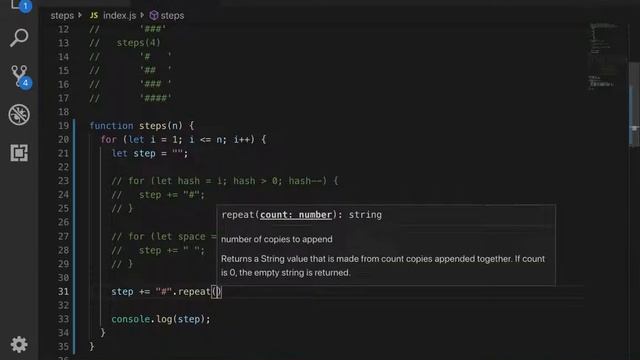The width and height of the screenshot is (640, 360).
Task: Open the Extensions panel icon
Action: click(x=19, y=153)
